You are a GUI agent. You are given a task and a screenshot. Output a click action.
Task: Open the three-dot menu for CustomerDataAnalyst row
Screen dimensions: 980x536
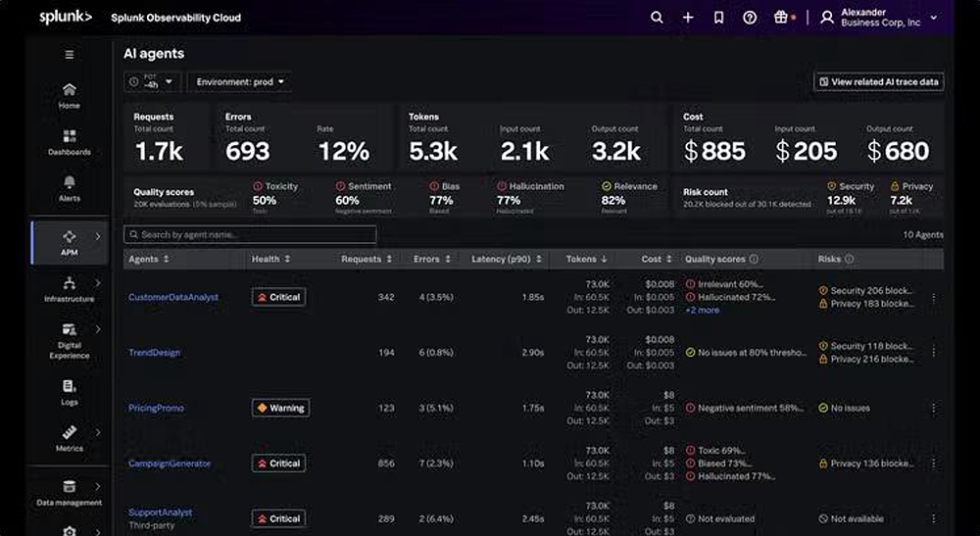[933, 298]
